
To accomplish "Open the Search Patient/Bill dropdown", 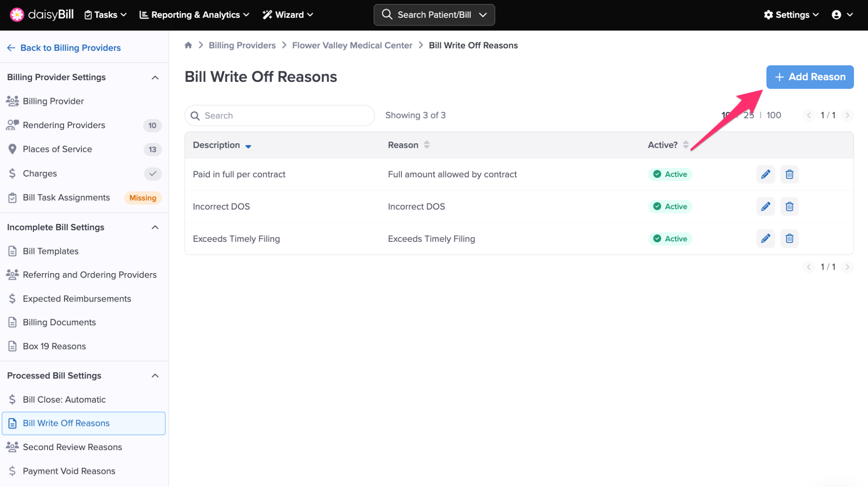I will pyautogui.click(x=434, y=15).
